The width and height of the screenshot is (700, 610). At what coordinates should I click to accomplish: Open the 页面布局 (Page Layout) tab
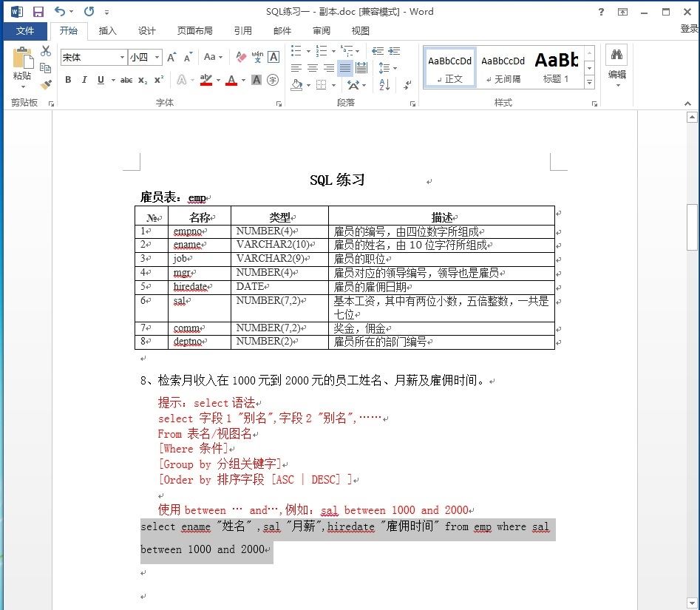point(194,31)
